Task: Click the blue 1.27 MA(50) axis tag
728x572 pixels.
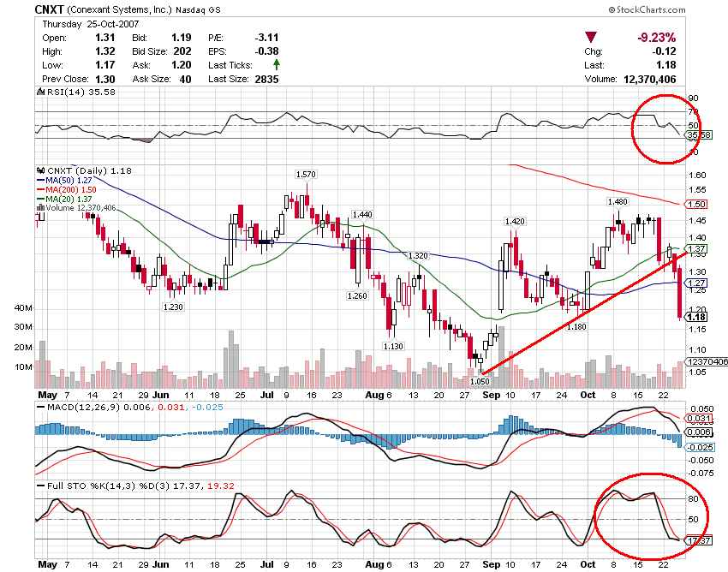Action: pyautogui.click(x=696, y=283)
